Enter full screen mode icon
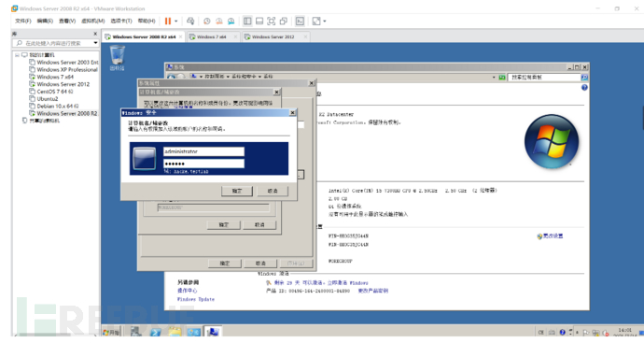 [x=272, y=21]
